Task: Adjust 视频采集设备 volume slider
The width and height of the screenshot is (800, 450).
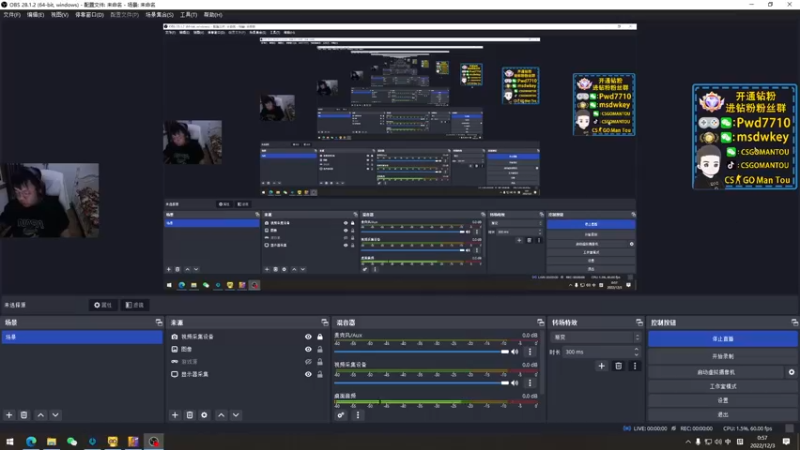Action: pyautogui.click(x=421, y=383)
